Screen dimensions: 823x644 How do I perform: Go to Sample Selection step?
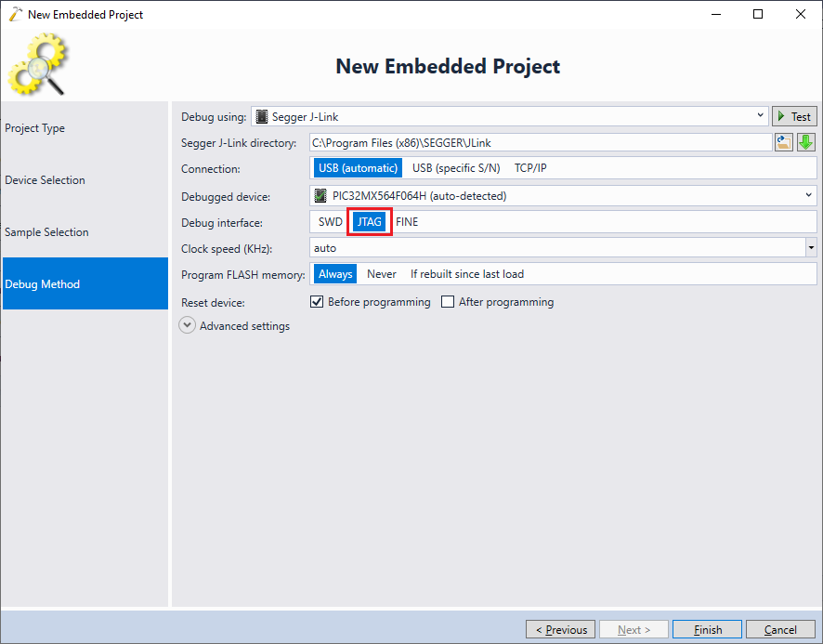[x=85, y=231]
